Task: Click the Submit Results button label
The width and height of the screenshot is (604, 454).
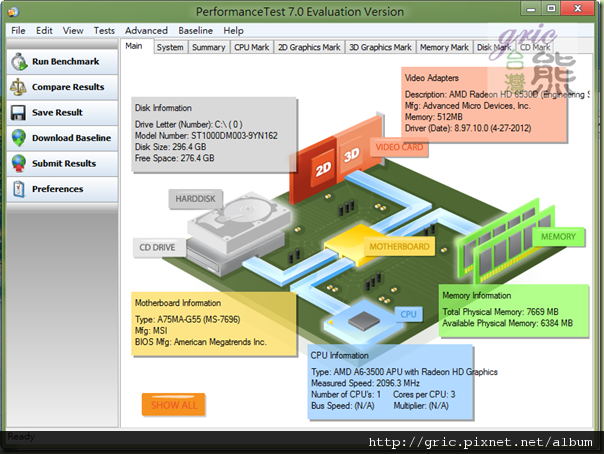Action: [64, 163]
